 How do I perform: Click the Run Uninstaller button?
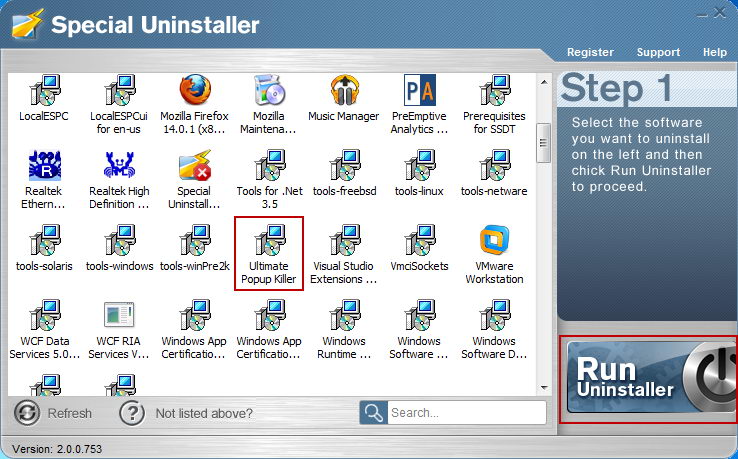pyautogui.click(x=650, y=378)
